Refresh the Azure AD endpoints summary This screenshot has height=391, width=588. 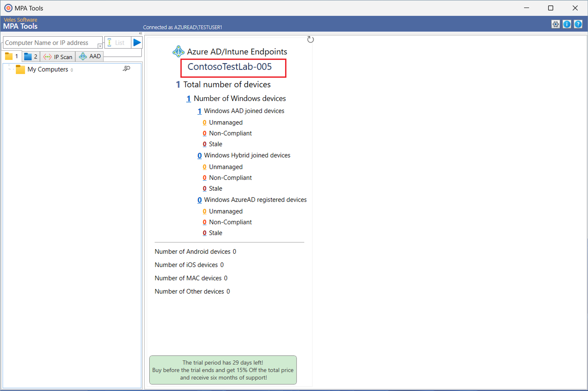[x=311, y=39]
